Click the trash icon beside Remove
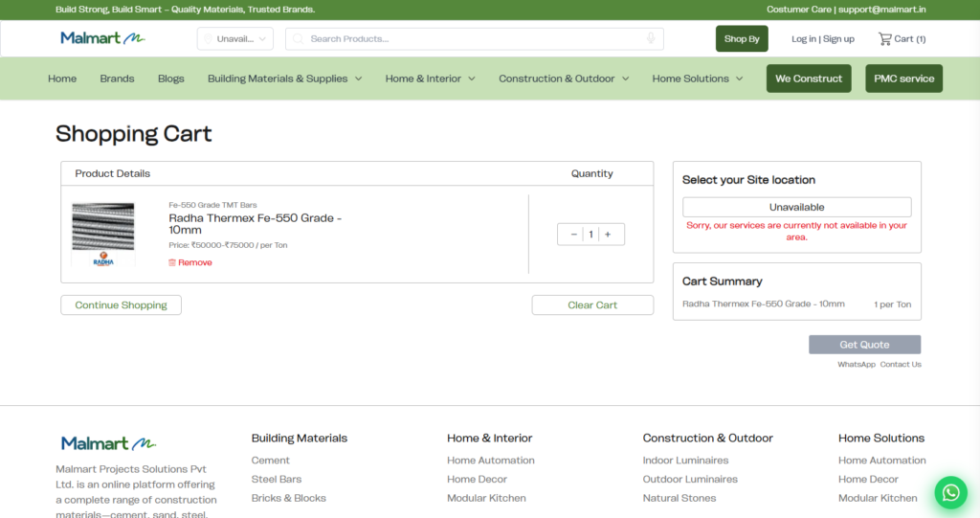The width and height of the screenshot is (980, 518). 172,262
